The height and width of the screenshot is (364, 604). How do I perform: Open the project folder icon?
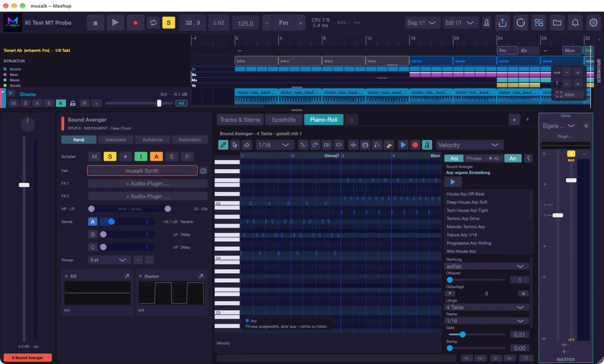point(557,23)
